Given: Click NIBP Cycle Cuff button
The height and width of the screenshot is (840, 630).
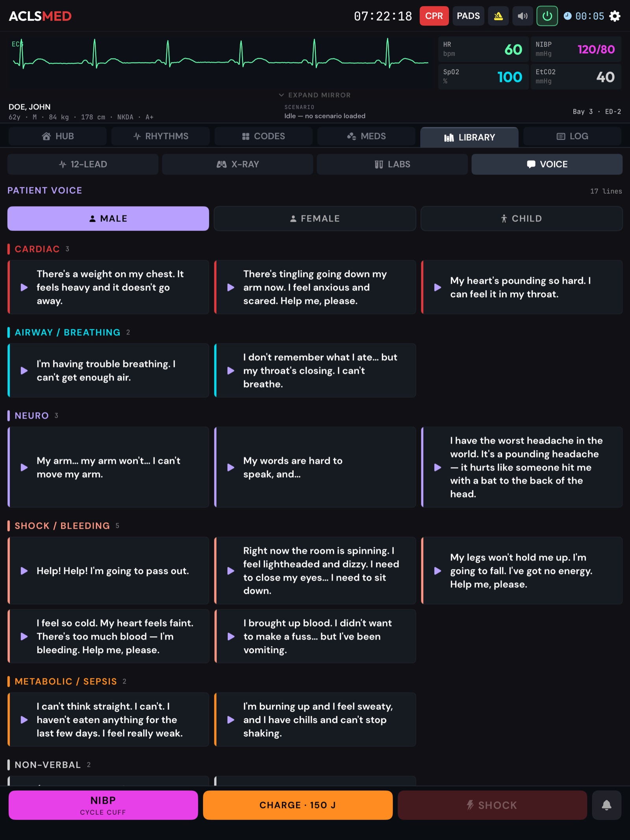Looking at the screenshot, I should coord(103,805).
